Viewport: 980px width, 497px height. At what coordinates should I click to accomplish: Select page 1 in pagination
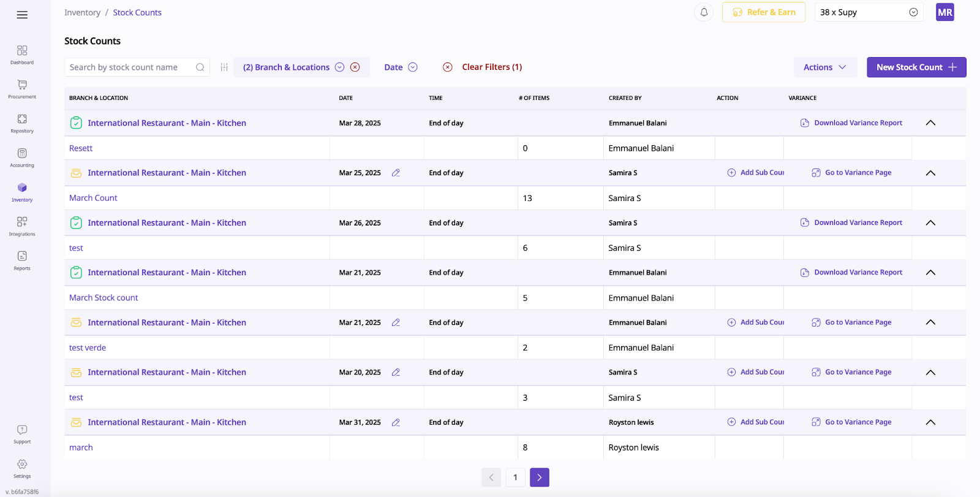click(x=515, y=477)
